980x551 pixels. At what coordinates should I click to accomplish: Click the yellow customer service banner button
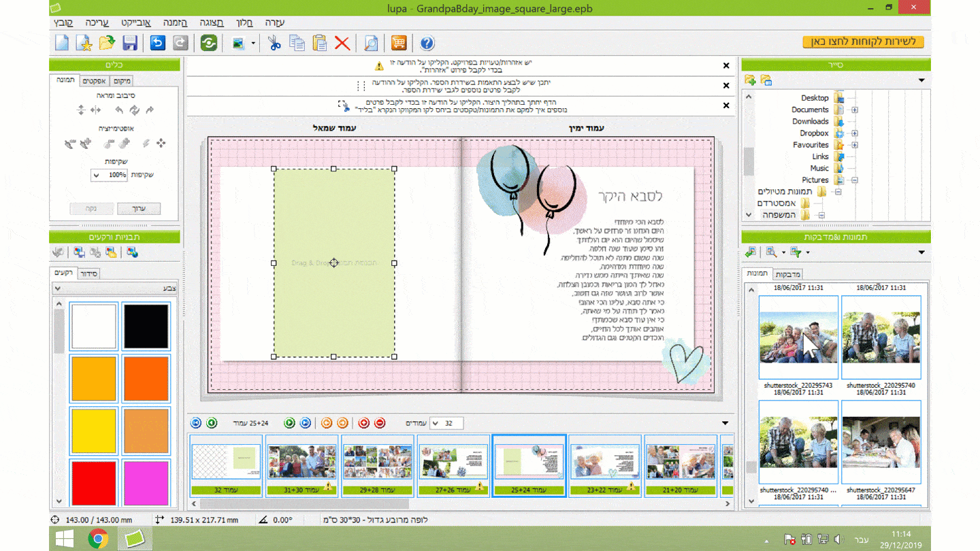pyautogui.click(x=863, y=42)
